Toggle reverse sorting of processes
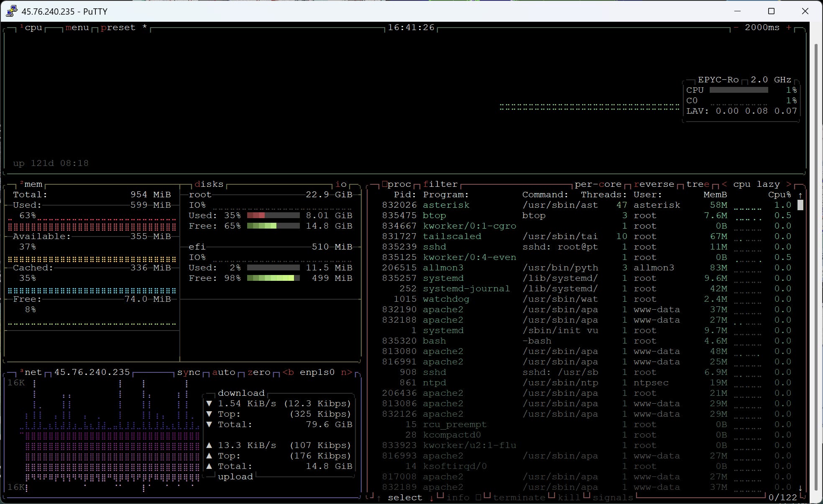This screenshot has height=504, width=823. pos(654,184)
